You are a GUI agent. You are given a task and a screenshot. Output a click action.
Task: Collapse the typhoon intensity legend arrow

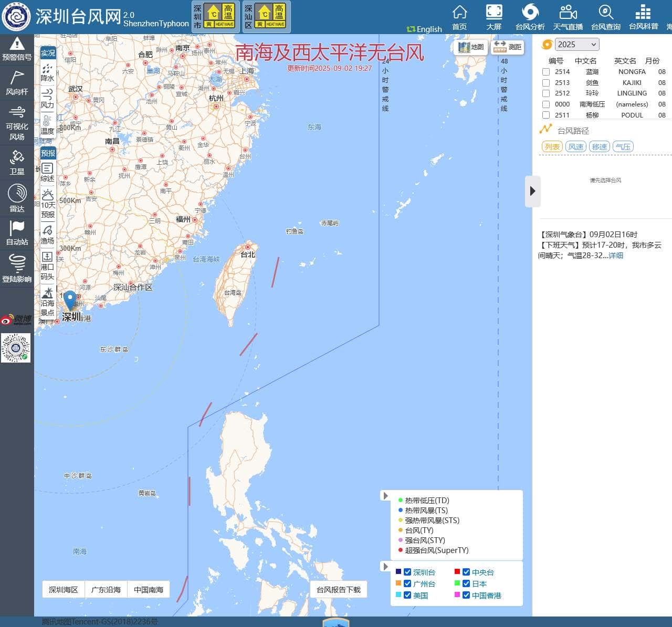[x=386, y=496]
